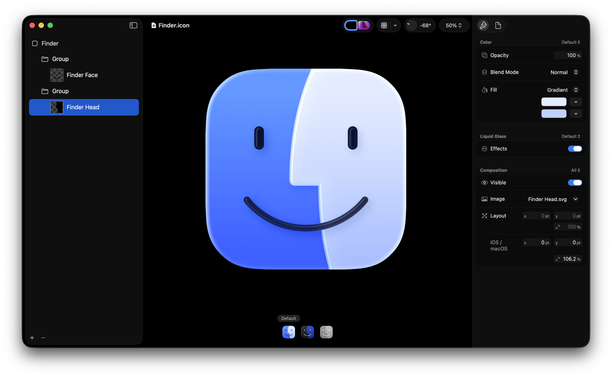Click the Opacity value field

click(568, 55)
